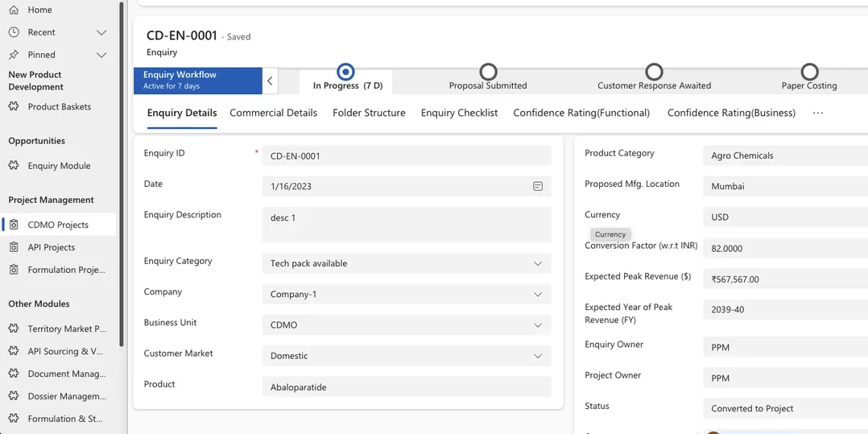Click the Proposed Mfg. Location field
This screenshot has height=434, width=868.
[786, 186]
